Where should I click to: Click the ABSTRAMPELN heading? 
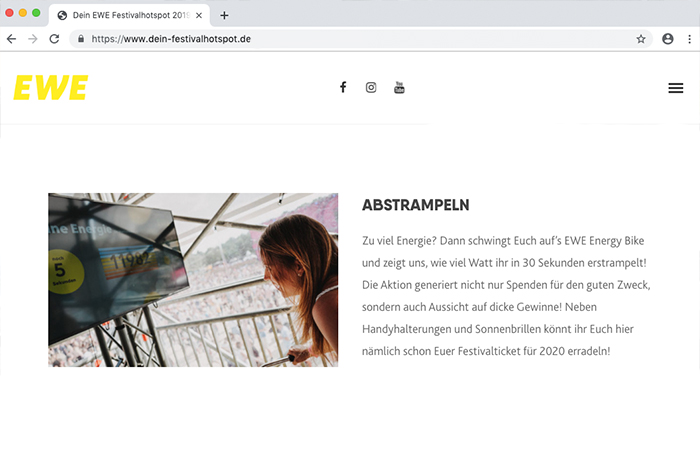[416, 205]
